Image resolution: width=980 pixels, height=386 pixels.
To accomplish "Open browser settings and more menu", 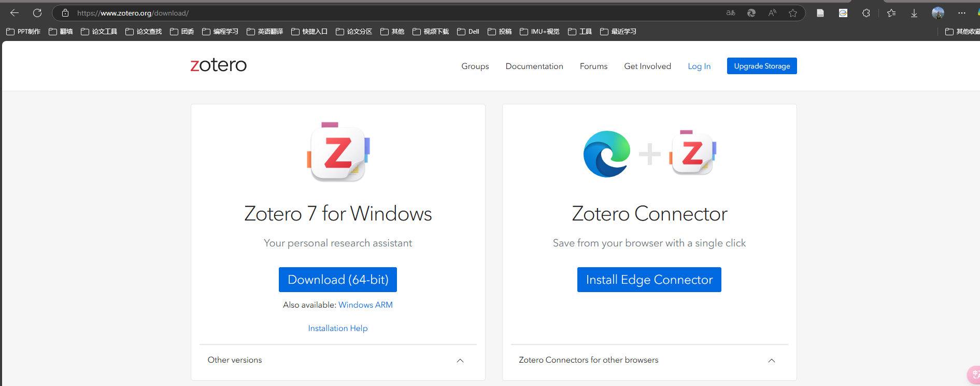I will click(962, 13).
